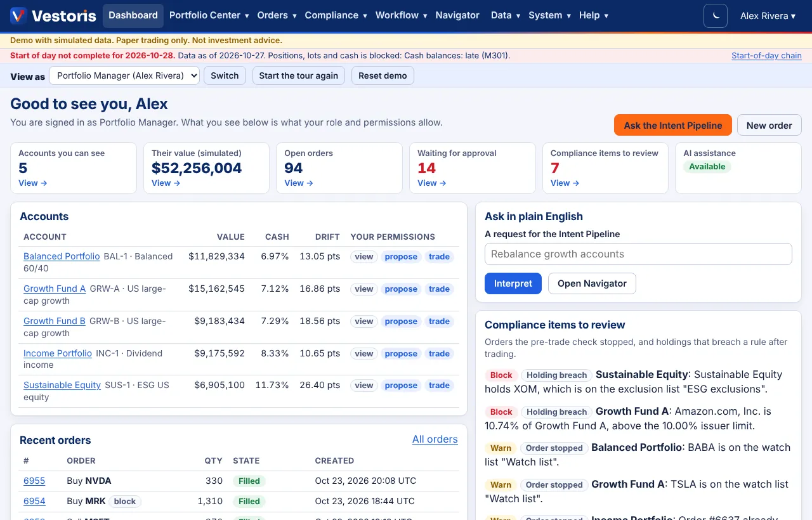Image resolution: width=812 pixels, height=520 pixels.
Task: Click the block tag on MRK order
Action: 125,502
